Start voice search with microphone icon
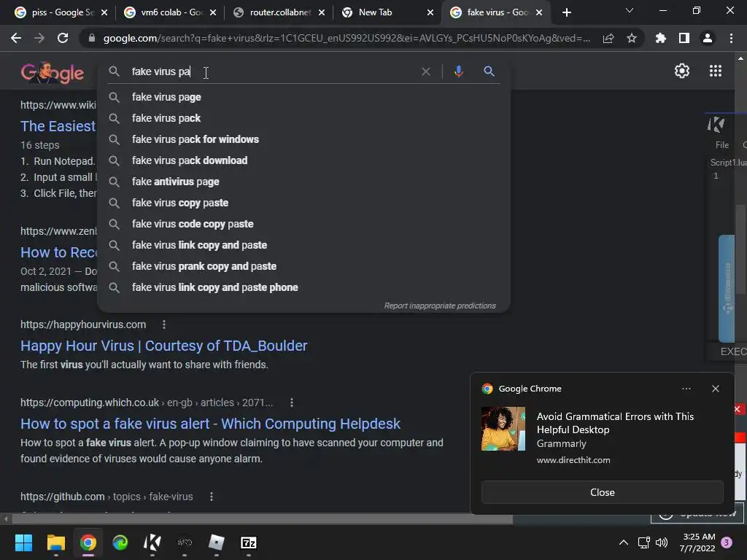747x560 pixels. tap(458, 71)
